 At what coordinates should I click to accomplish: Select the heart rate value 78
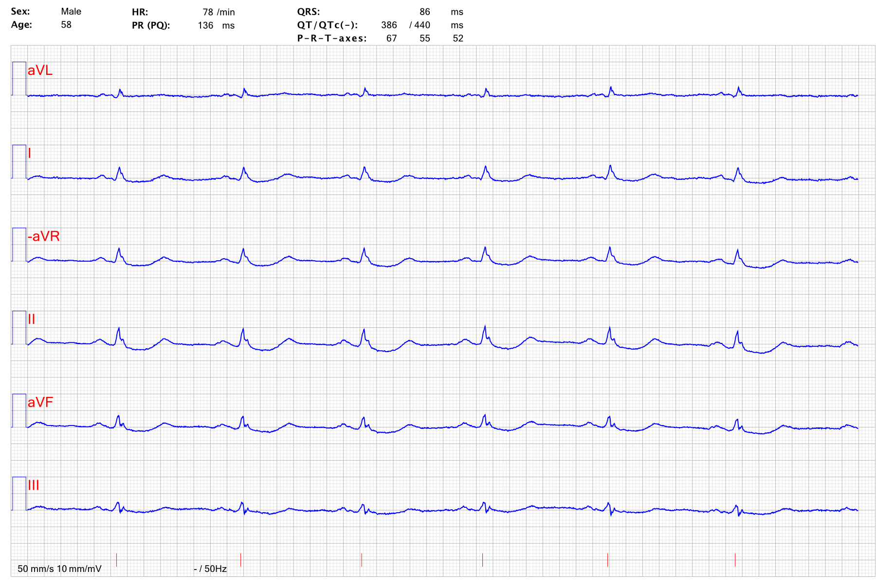pos(208,12)
